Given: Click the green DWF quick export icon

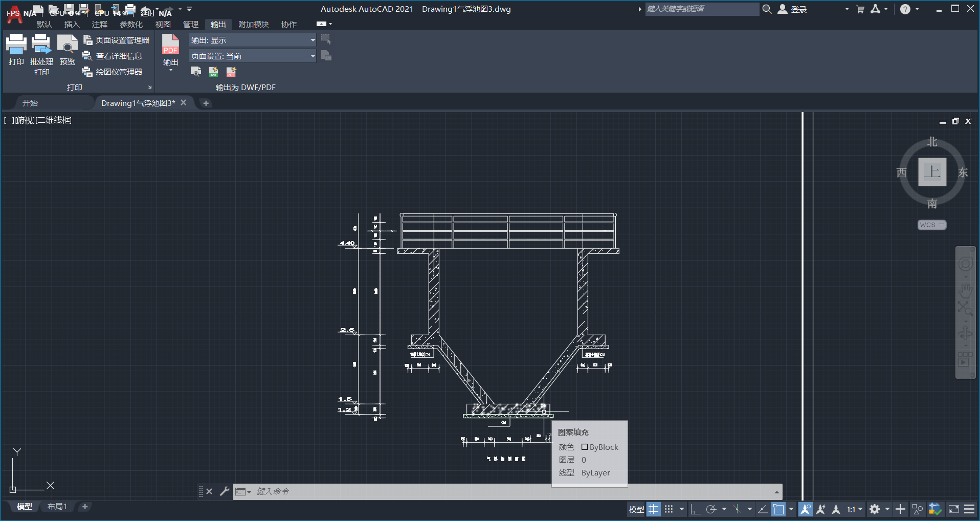Looking at the screenshot, I should 214,72.
